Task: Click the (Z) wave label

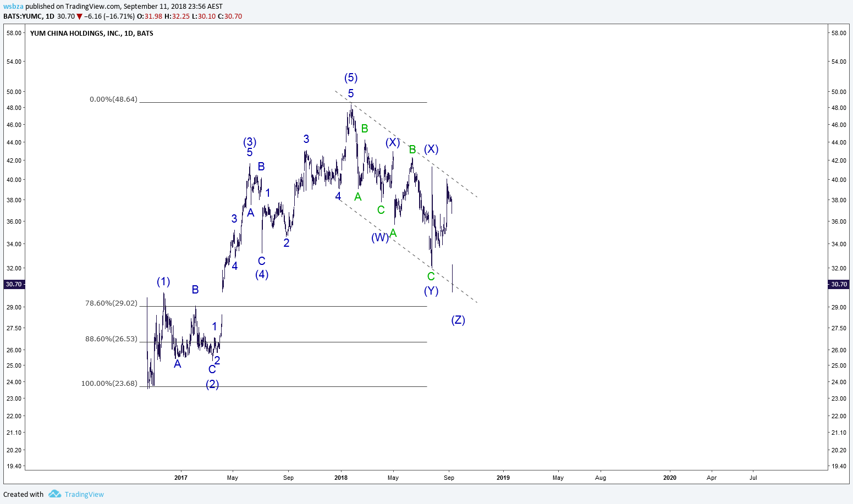Action: [458, 320]
